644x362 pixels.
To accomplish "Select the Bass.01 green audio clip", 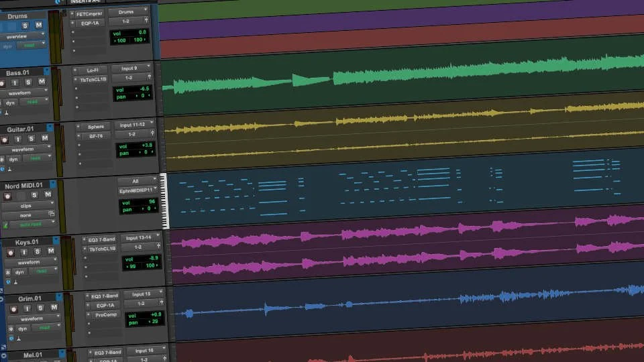I will point(403,74).
